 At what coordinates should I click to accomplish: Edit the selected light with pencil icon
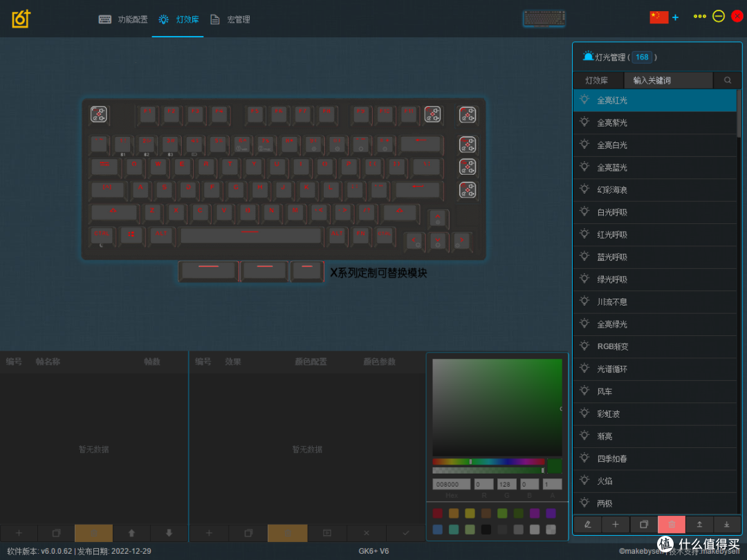point(587,524)
